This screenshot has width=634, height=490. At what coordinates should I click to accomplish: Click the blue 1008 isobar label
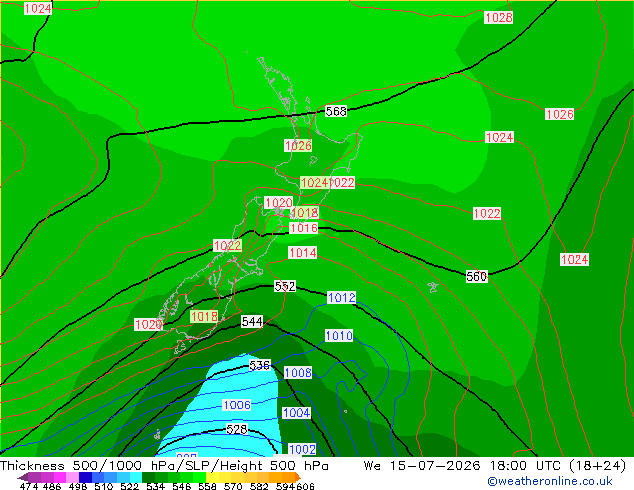pos(298,372)
